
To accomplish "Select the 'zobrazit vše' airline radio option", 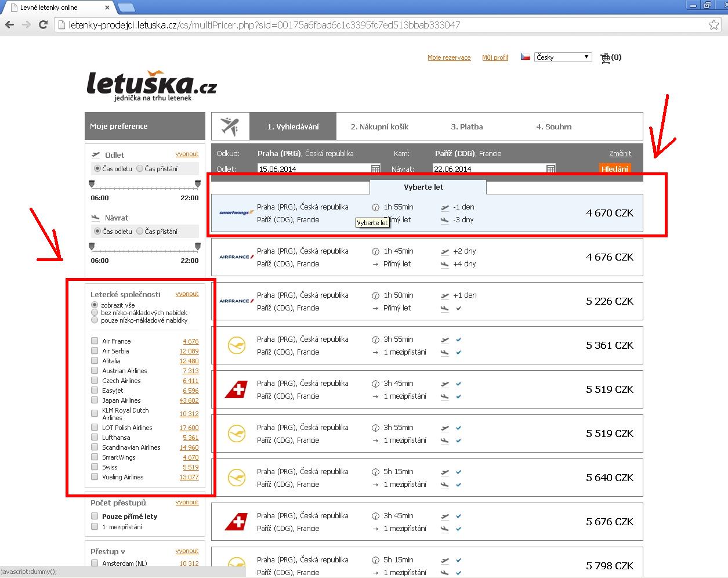I will tap(95, 305).
